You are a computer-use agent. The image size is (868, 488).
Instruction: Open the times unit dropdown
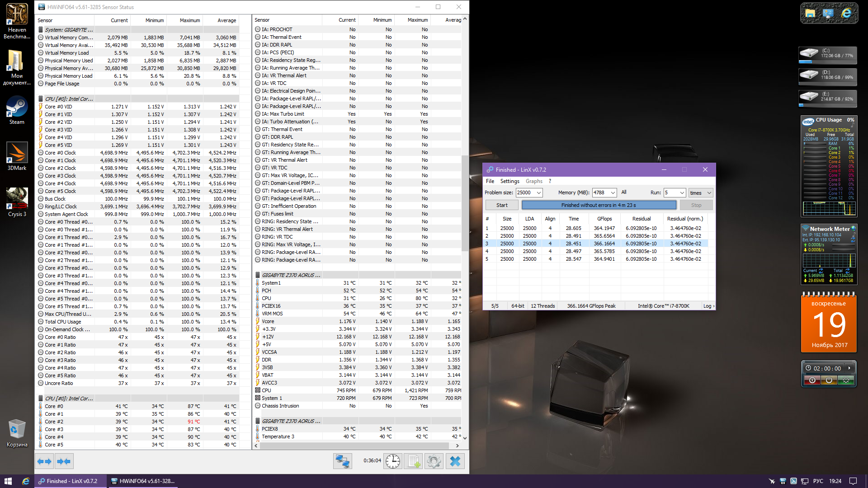tap(709, 193)
